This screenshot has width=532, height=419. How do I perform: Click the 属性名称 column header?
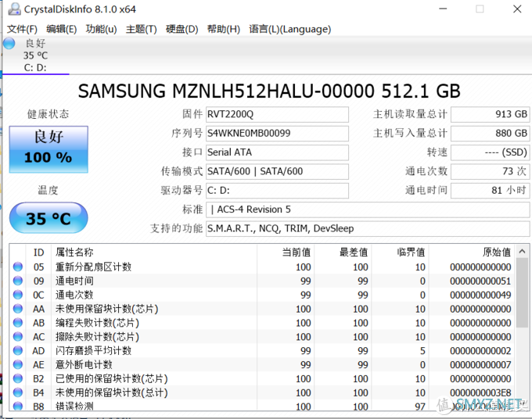click(154, 252)
